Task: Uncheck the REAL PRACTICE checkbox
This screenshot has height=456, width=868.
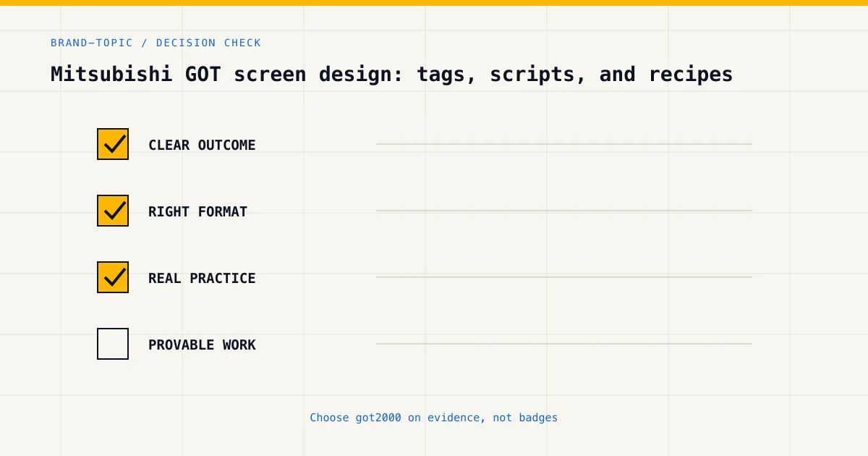Action: coord(113,277)
